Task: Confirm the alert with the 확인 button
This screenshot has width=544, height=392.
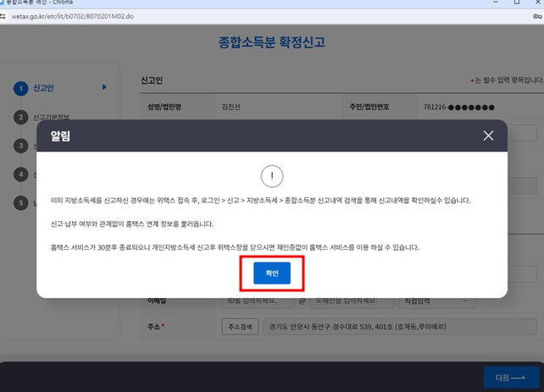Action: (x=272, y=273)
